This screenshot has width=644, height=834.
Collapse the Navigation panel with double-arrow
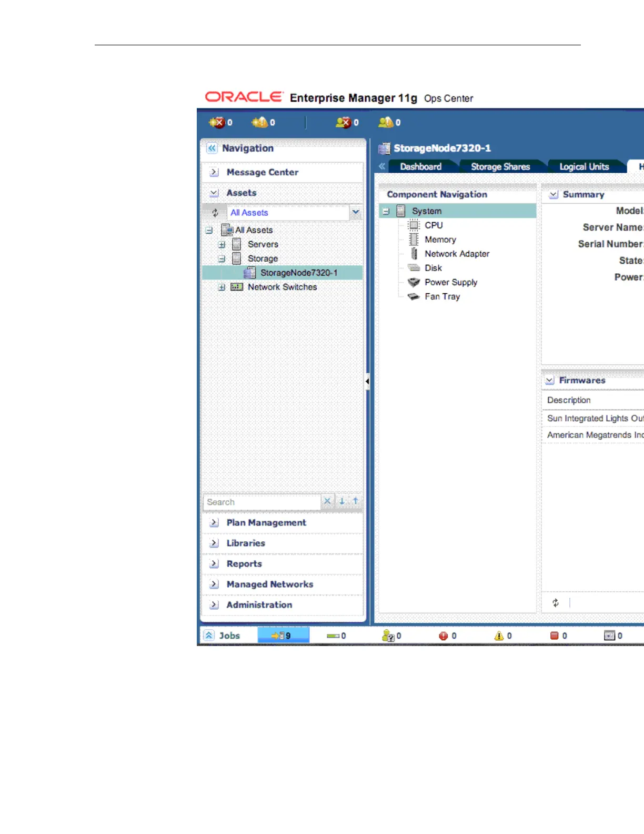point(212,148)
